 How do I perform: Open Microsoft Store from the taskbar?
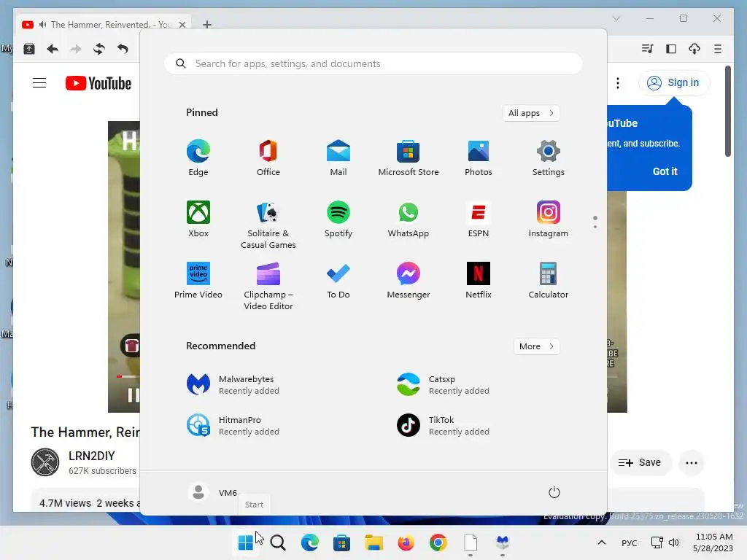pyautogui.click(x=341, y=542)
